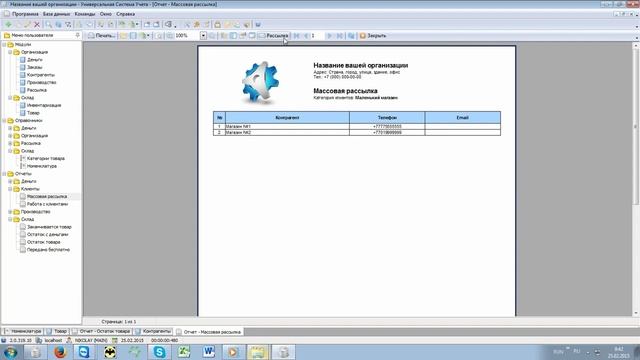Viewport: 640px width, 360px height.
Task: Click the Печать... button
Action: (x=101, y=36)
